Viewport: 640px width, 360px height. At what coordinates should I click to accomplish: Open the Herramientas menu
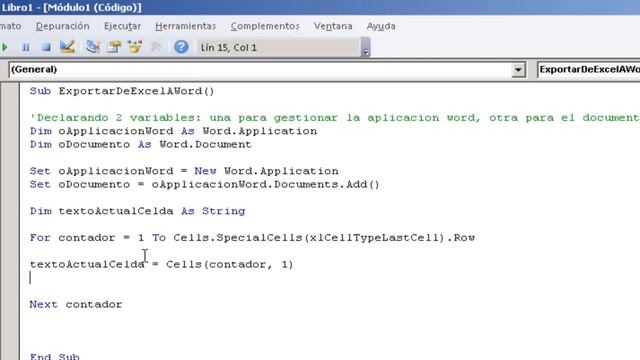click(x=185, y=26)
